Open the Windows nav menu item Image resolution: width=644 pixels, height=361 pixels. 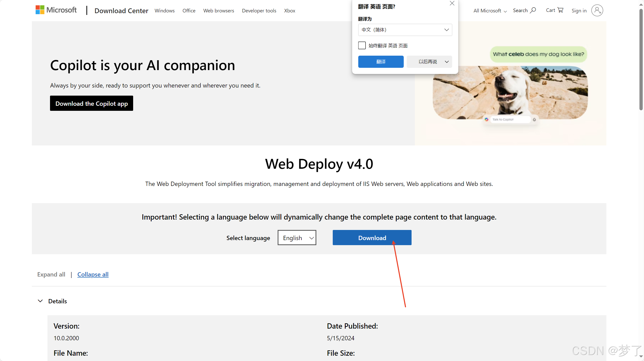164,11
